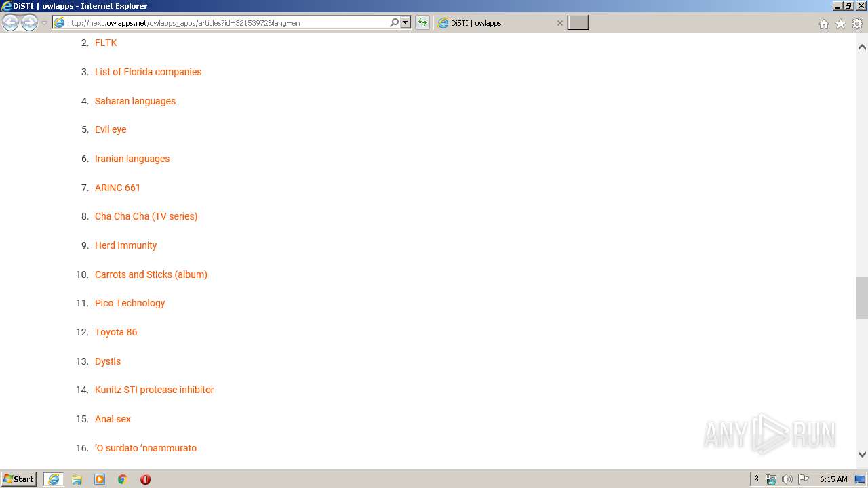Click the Internet Explorer logo in title bar
Viewport: 868px width, 488px height.
point(6,6)
